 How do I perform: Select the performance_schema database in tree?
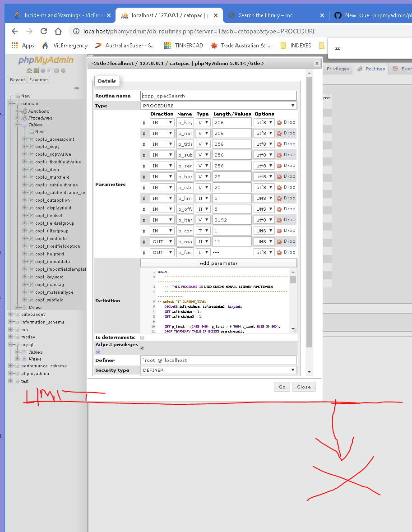point(44,366)
